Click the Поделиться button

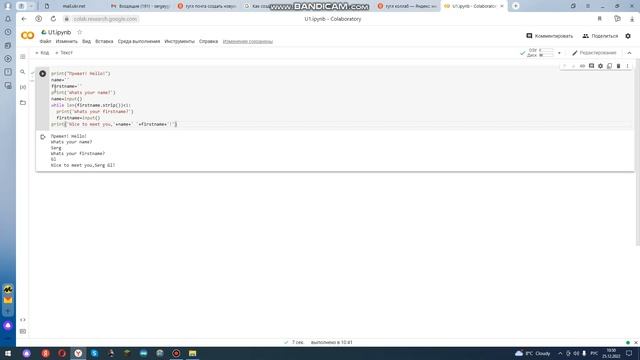[600, 36]
